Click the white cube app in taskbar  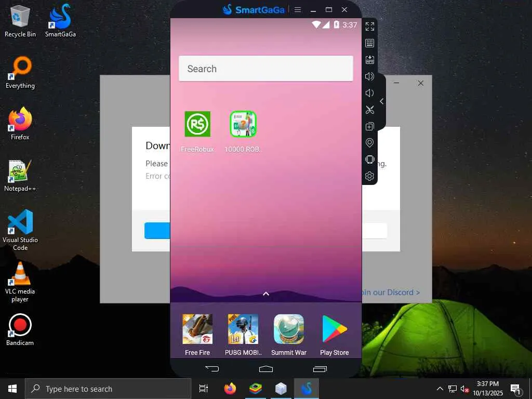pyautogui.click(x=281, y=389)
